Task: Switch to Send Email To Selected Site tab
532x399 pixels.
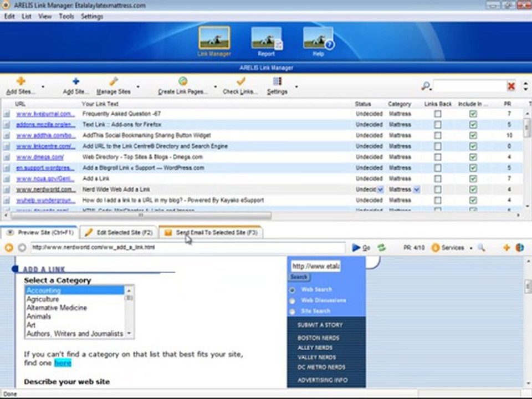Action: pos(211,232)
